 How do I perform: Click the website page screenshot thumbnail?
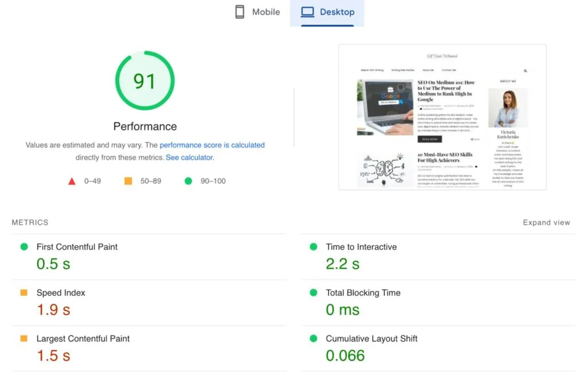442,118
